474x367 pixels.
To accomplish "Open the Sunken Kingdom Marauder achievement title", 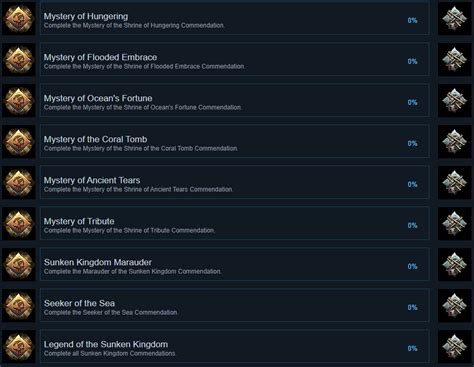I will (x=98, y=262).
